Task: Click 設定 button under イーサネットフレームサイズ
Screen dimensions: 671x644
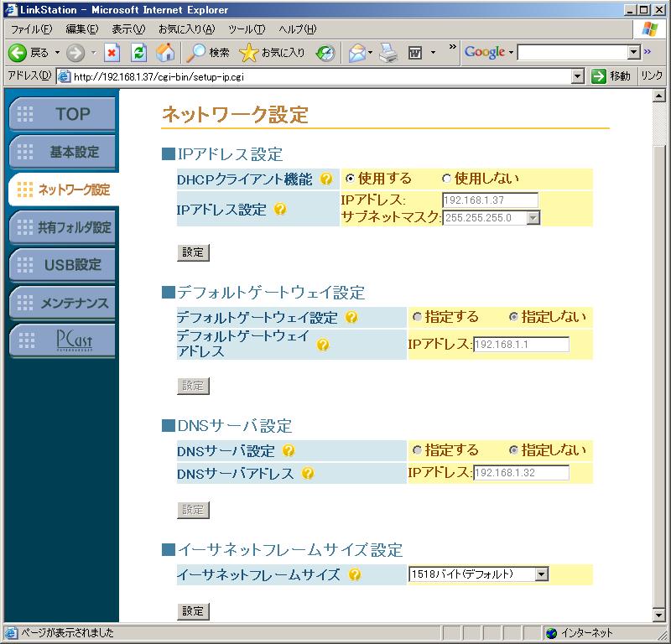Action: click(193, 611)
